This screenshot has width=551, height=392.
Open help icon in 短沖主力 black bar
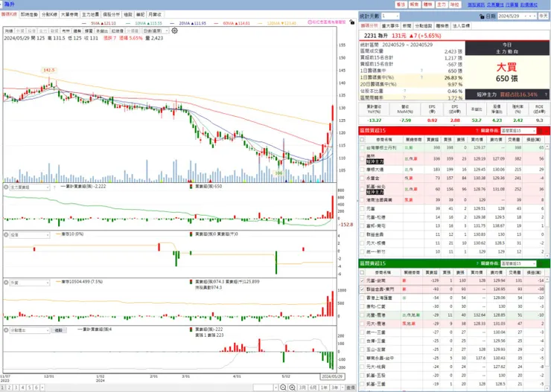(546, 94)
